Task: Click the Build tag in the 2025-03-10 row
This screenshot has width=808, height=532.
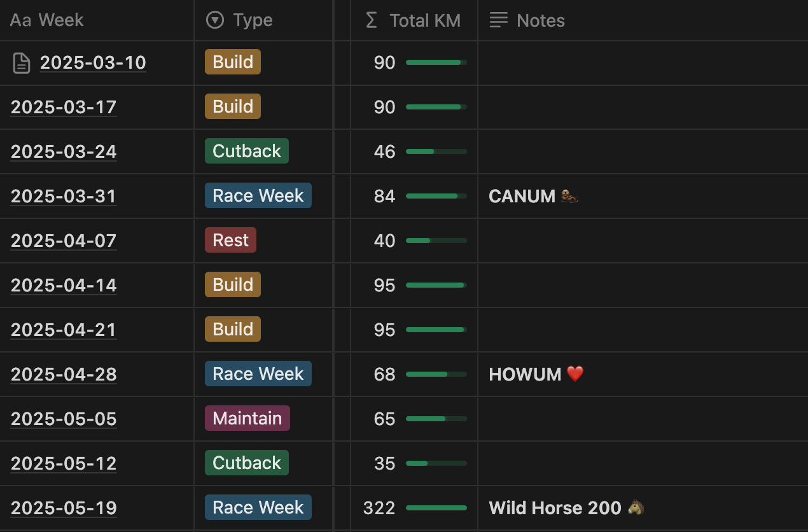Action: click(x=233, y=62)
